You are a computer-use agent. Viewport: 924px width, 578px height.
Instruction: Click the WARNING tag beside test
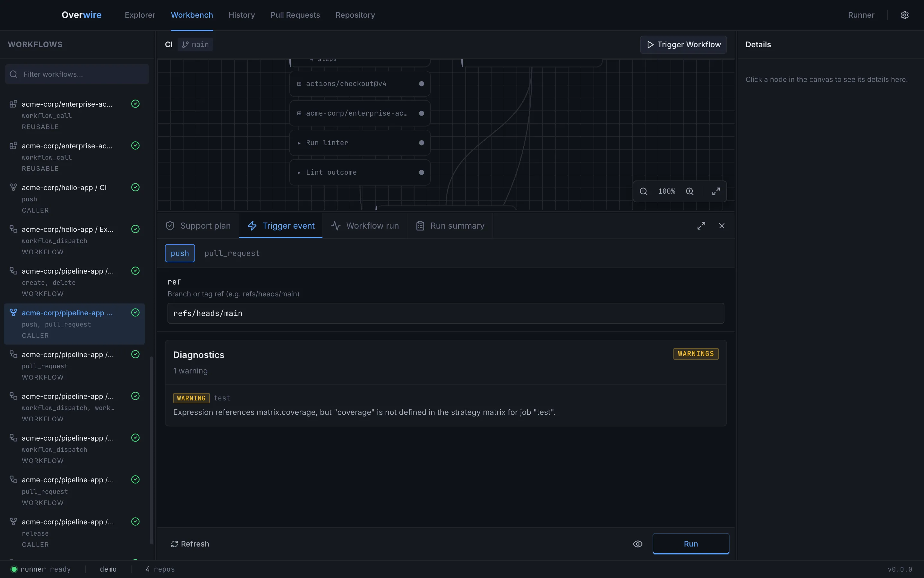[191, 398]
